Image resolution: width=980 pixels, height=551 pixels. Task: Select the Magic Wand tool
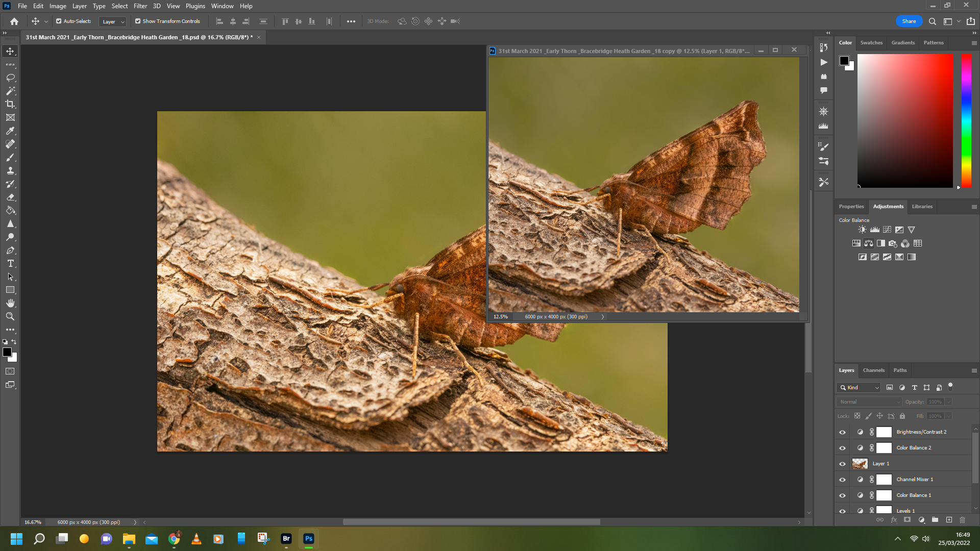pos(10,91)
